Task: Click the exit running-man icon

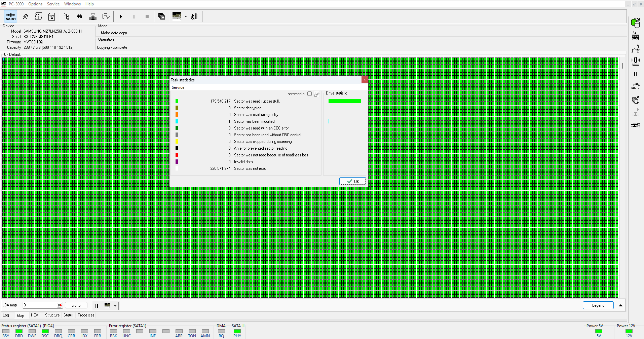Action: (x=194, y=16)
